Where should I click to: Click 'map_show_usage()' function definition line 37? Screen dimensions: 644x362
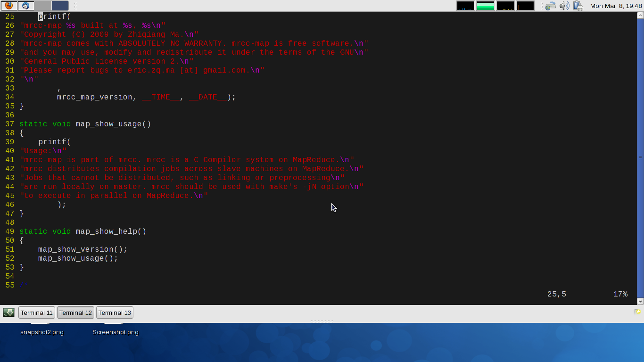pos(85,124)
